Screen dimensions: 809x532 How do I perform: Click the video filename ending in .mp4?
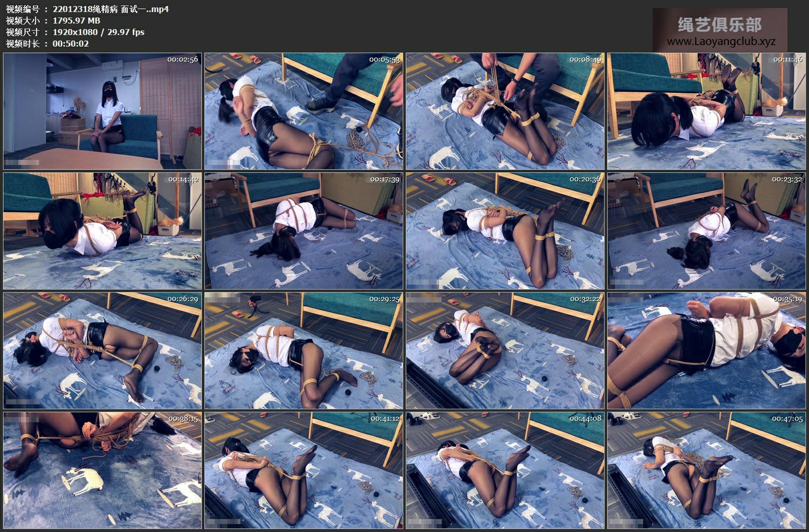pos(110,9)
